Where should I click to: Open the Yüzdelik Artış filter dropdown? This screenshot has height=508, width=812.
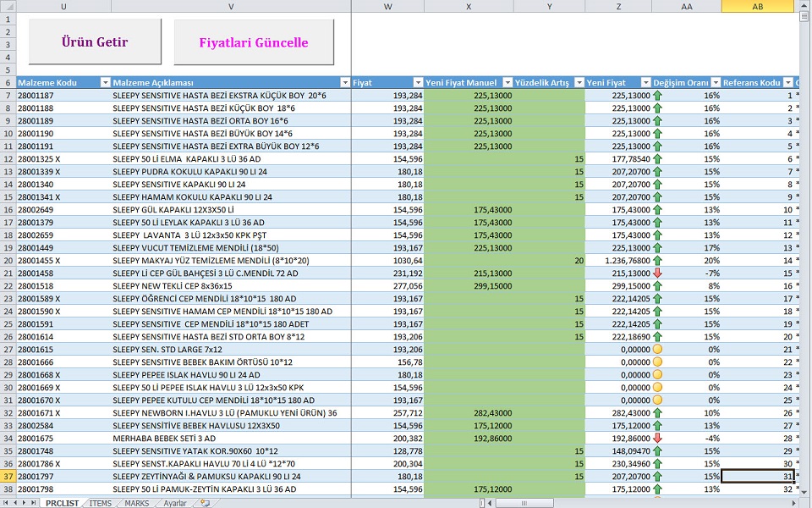[x=579, y=82]
